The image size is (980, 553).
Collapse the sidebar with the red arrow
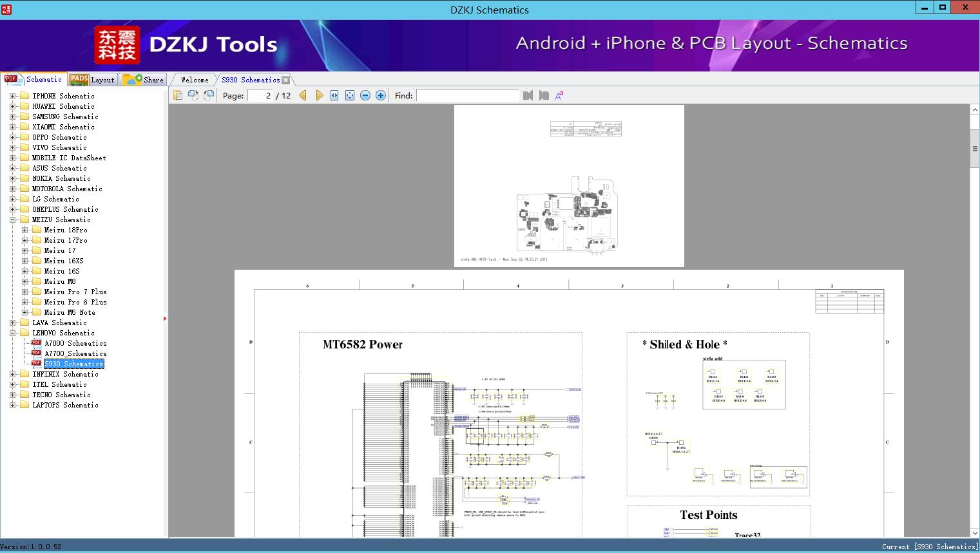pos(166,318)
